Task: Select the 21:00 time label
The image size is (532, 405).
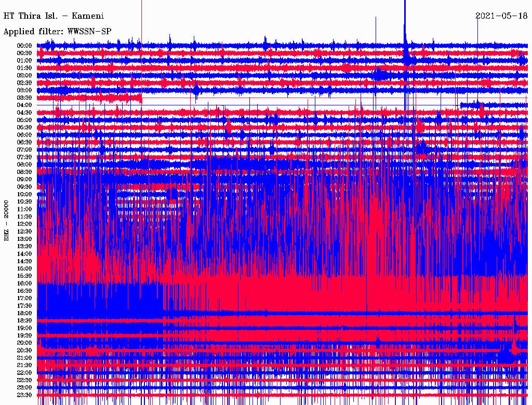Action: [x=24, y=358]
